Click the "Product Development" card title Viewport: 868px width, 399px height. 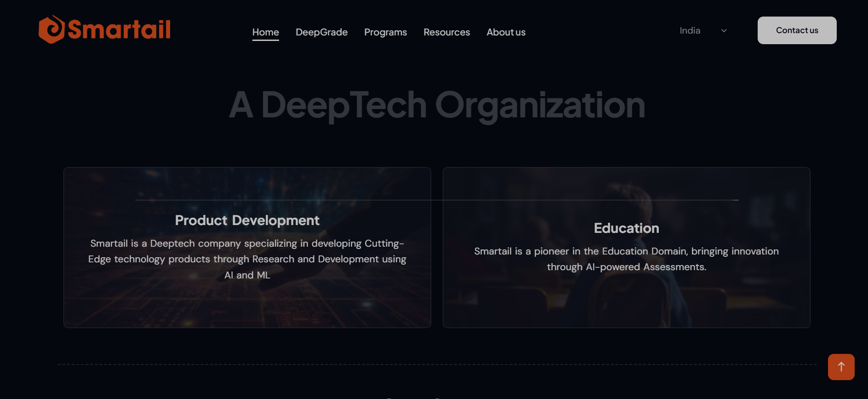pos(247,220)
